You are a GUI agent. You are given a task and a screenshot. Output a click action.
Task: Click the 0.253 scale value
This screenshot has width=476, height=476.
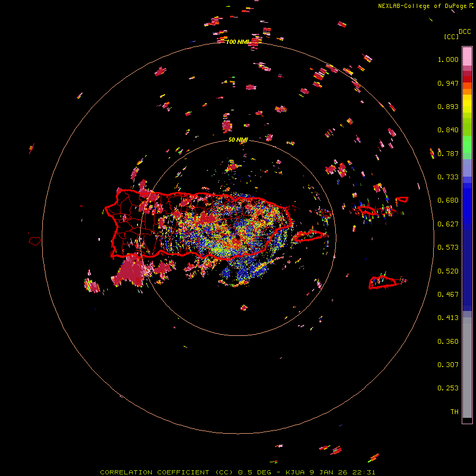[x=448, y=388]
